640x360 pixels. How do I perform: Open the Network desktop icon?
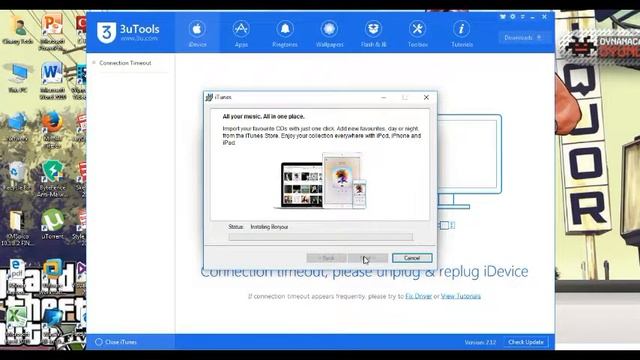coord(17,127)
